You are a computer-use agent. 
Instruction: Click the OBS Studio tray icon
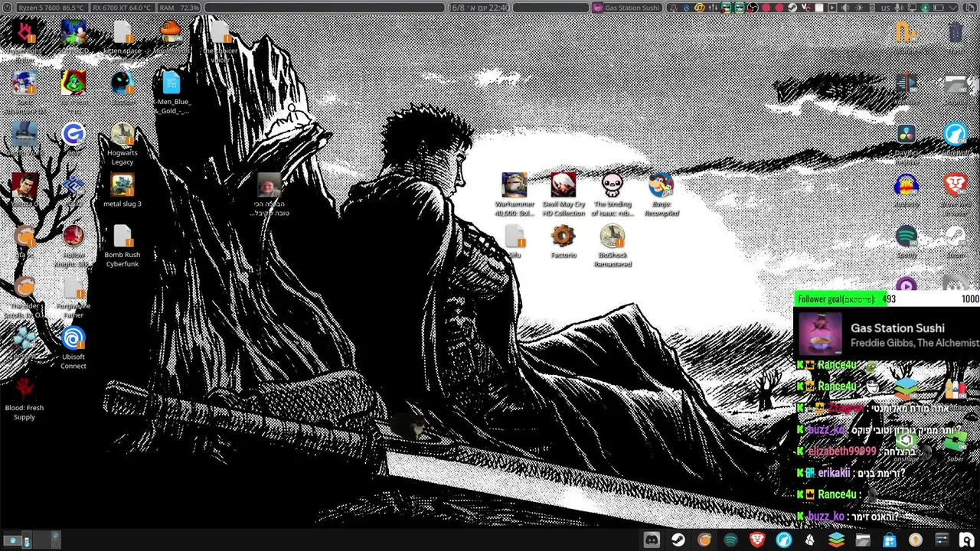(x=753, y=8)
